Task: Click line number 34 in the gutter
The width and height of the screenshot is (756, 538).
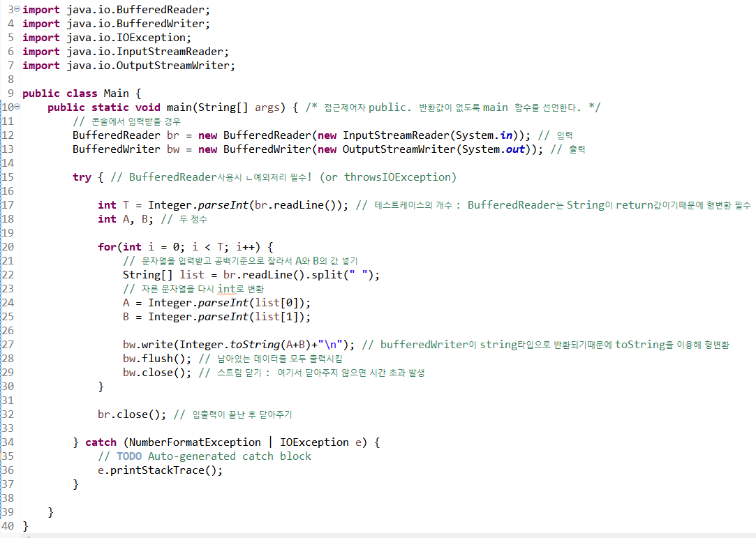Action: (x=8, y=442)
